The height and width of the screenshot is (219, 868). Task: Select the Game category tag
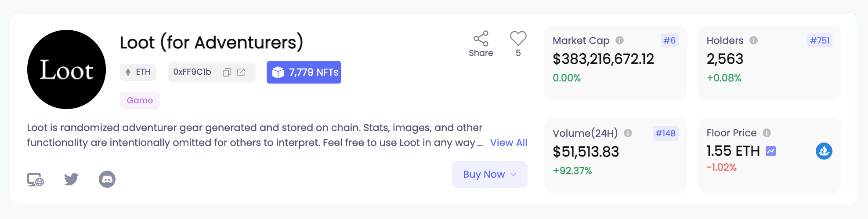[140, 100]
